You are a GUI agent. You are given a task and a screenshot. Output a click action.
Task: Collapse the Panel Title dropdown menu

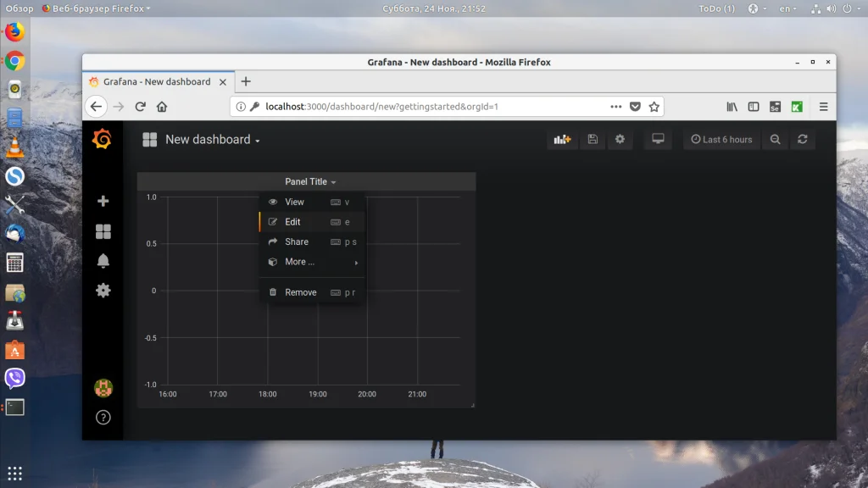coord(310,181)
